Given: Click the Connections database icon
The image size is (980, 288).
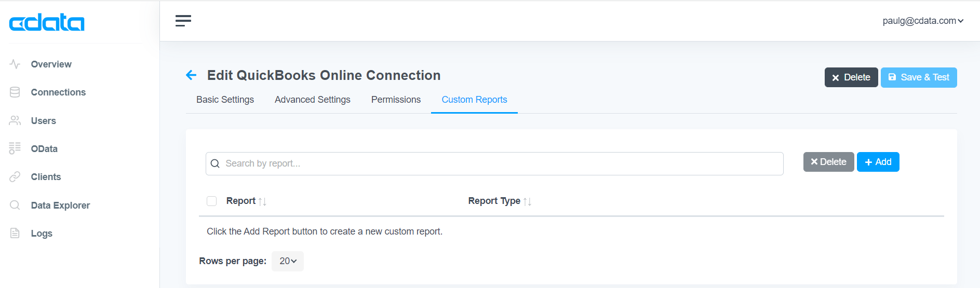Looking at the screenshot, I should point(15,92).
